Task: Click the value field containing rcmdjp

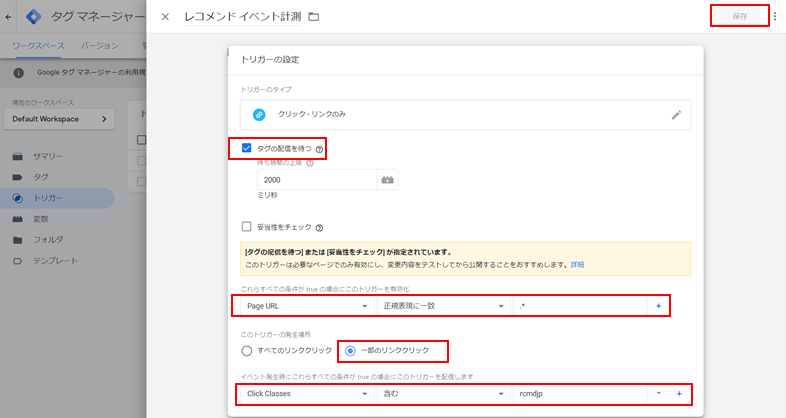Action: click(580, 393)
